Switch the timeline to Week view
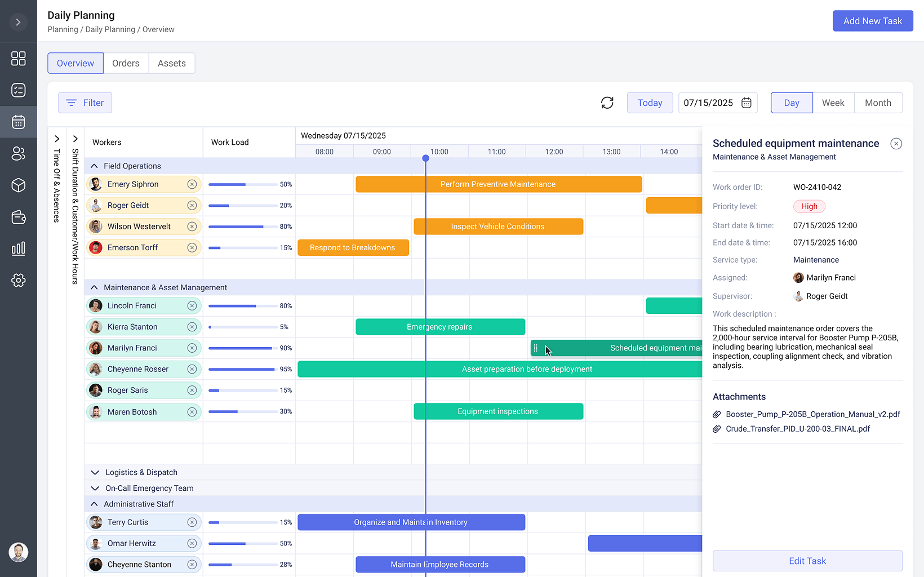Image resolution: width=924 pixels, height=577 pixels. pos(833,103)
